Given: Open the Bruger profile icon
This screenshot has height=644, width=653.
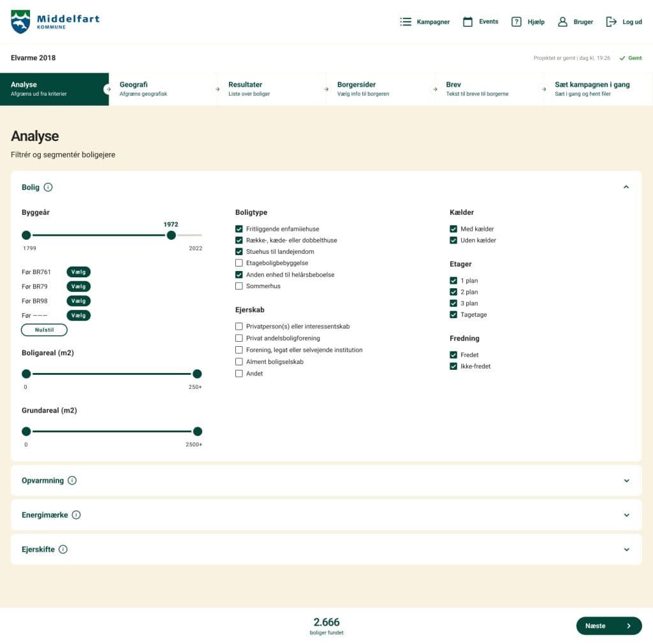Looking at the screenshot, I should point(562,22).
